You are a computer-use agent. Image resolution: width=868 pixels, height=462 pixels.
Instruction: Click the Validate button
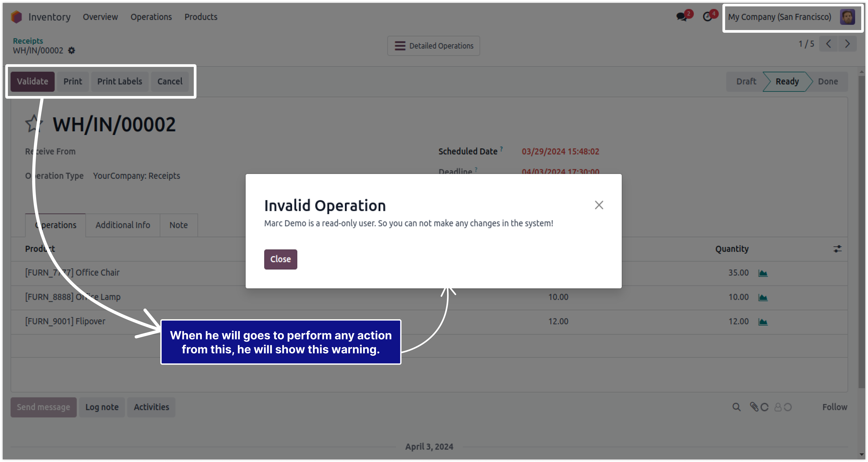tap(32, 82)
